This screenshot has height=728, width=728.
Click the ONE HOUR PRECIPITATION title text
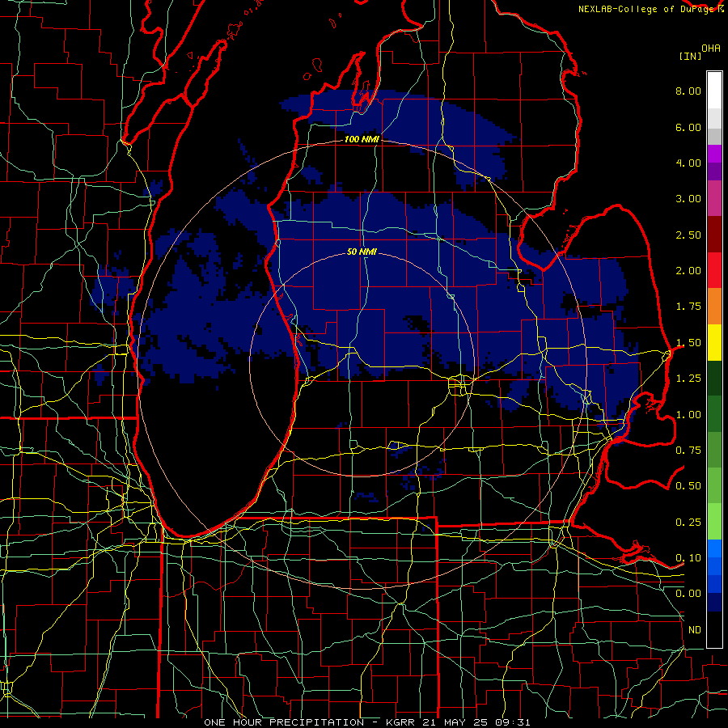coord(284,722)
